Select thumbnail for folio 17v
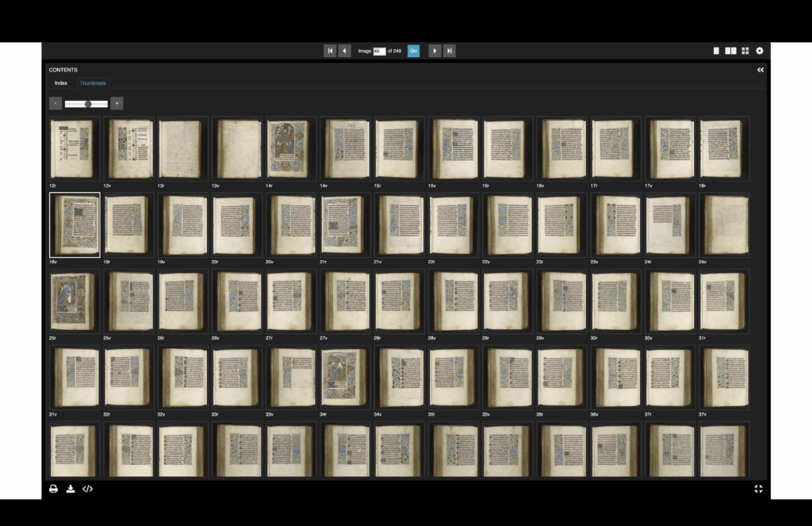 [x=670, y=148]
